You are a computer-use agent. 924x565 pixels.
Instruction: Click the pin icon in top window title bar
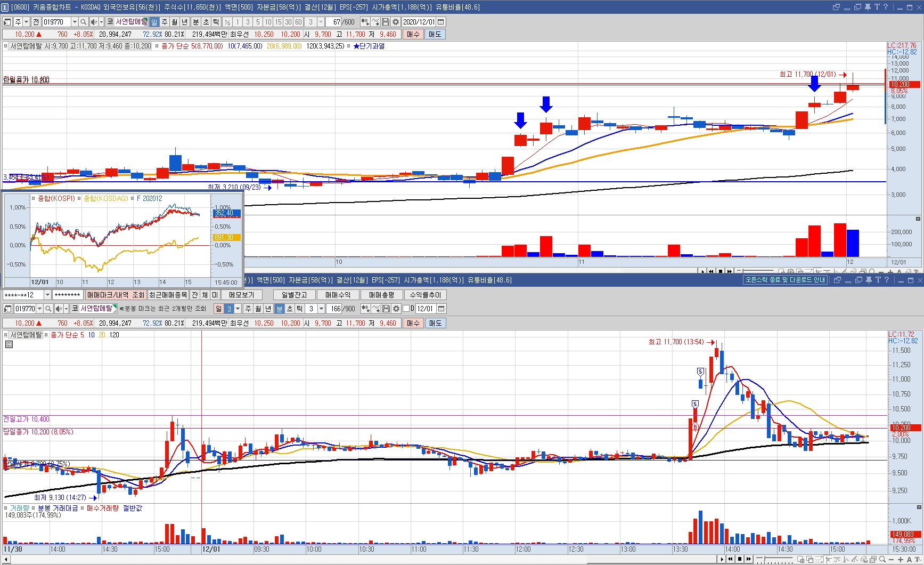pyautogui.click(x=868, y=7)
